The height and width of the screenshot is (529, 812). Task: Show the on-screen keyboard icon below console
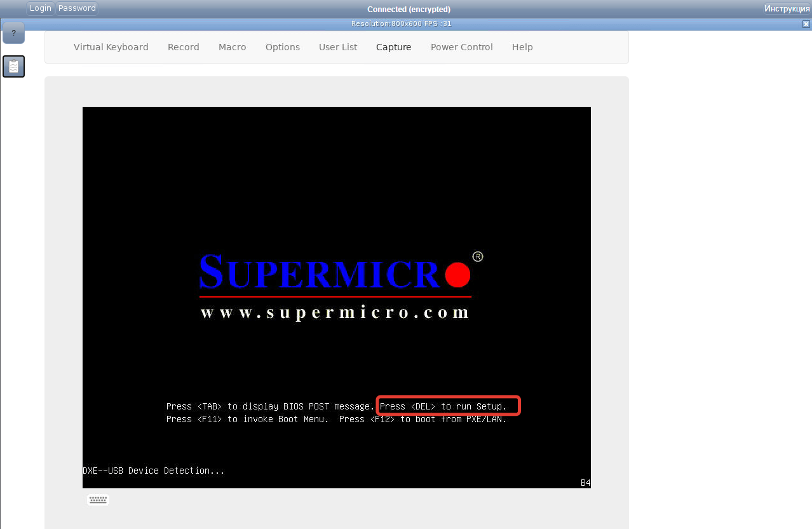(x=98, y=500)
